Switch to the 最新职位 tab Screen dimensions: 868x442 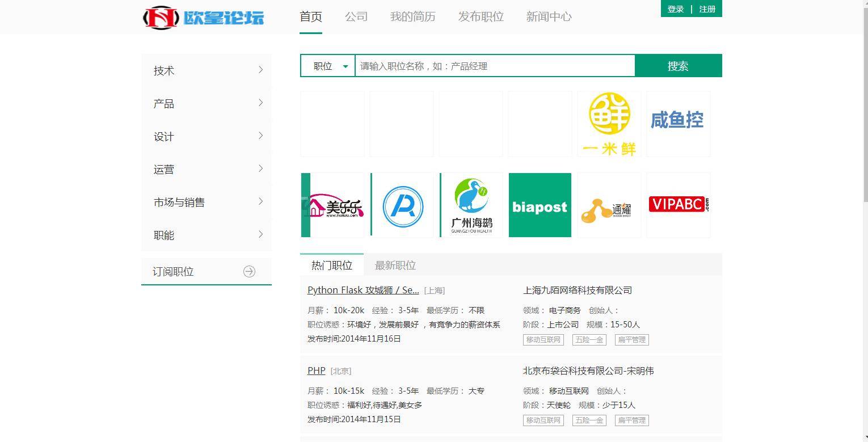(395, 265)
